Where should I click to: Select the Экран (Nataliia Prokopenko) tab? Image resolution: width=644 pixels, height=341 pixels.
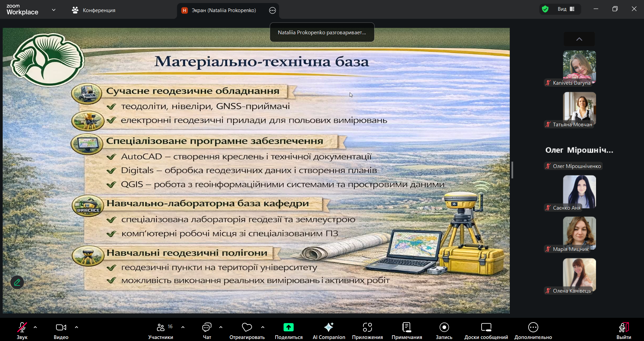(223, 10)
